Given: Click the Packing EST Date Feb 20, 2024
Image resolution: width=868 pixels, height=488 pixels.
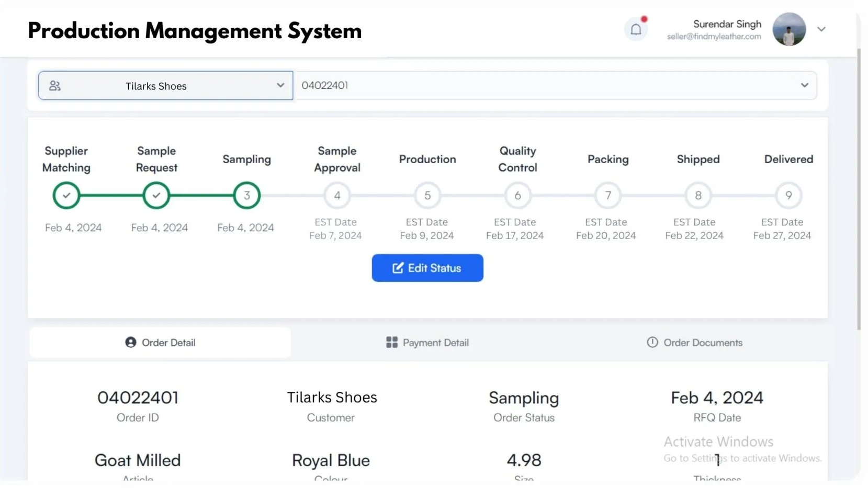Looking at the screenshot, I should (606, 229).
